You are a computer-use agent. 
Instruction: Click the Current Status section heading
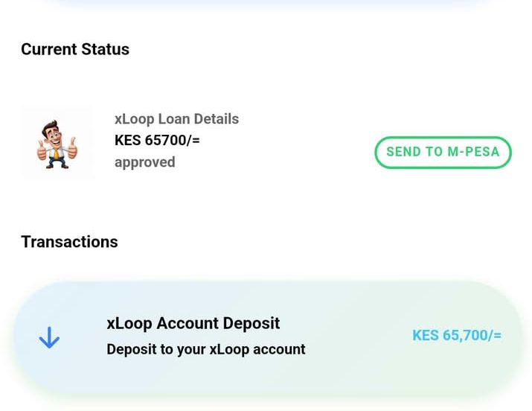click(x=75, y=49)
